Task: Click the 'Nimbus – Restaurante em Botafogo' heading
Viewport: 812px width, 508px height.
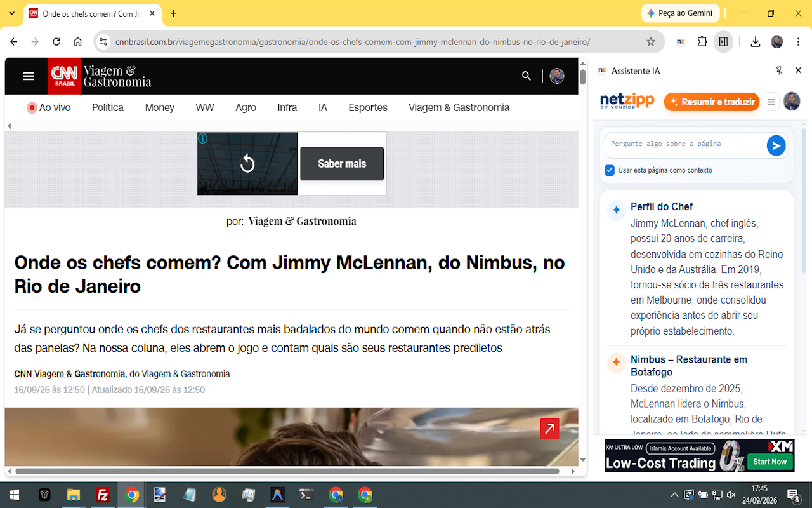Action: coord(689,366)
